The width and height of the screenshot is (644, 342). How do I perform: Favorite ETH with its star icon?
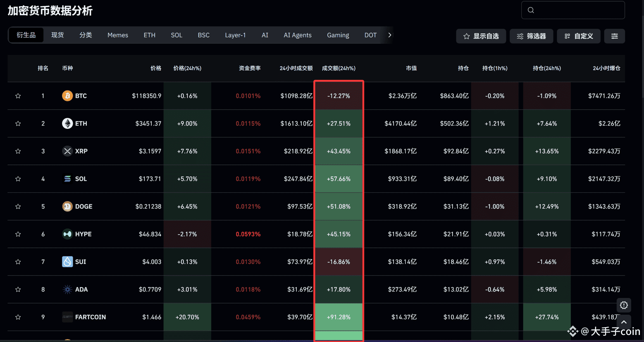(x=18, y=123)
